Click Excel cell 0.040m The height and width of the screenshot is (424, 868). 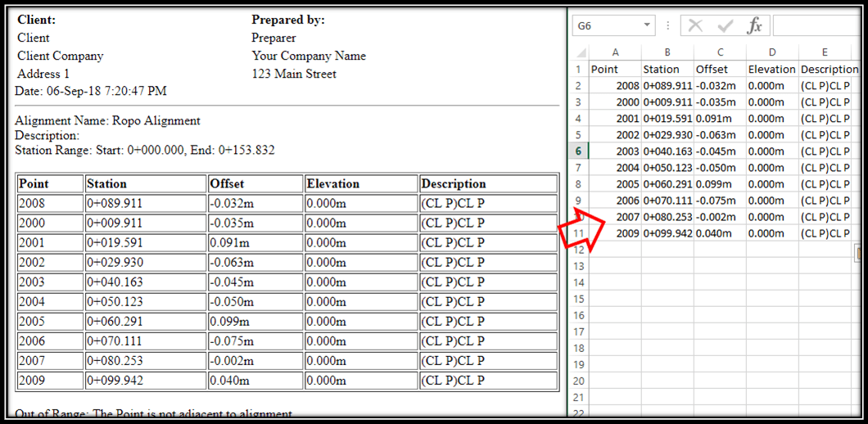[x=721, y=233]
